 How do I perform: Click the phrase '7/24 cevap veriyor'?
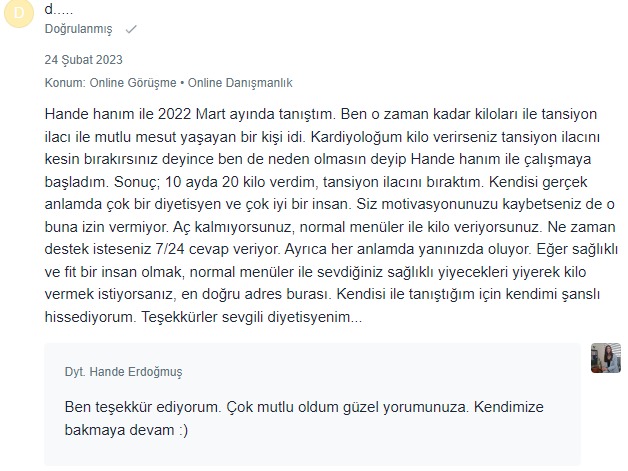coord(219,249)
